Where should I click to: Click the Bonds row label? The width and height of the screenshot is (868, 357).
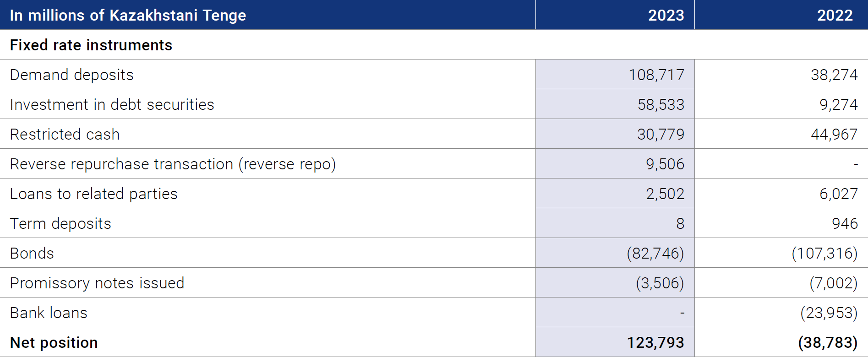click(32, 253)
